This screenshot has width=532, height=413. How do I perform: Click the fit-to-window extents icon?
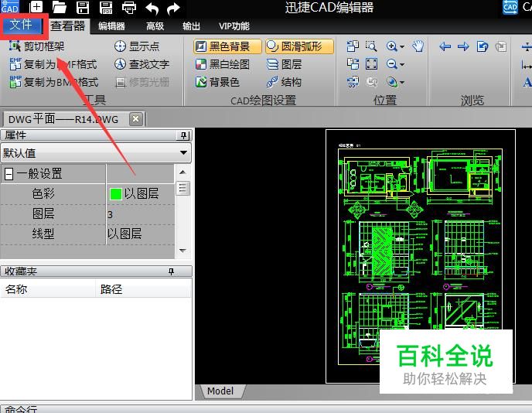(x=371, y=63)
